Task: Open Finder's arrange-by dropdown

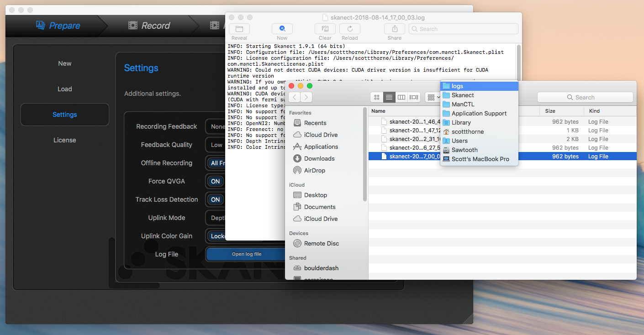Action: click(x=433, y=97)
